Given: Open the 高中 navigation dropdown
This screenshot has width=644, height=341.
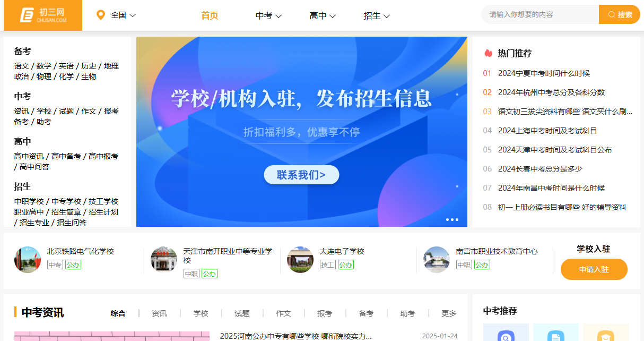Looking at the screenshot, I should coord(323,16).
